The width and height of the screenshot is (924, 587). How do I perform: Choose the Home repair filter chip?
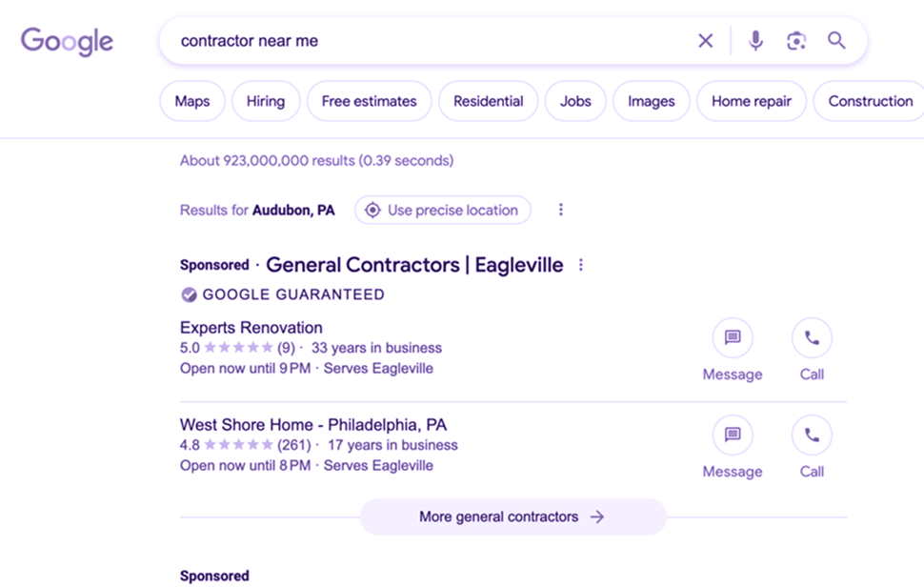pyautogui.click(x=751, y=101)
